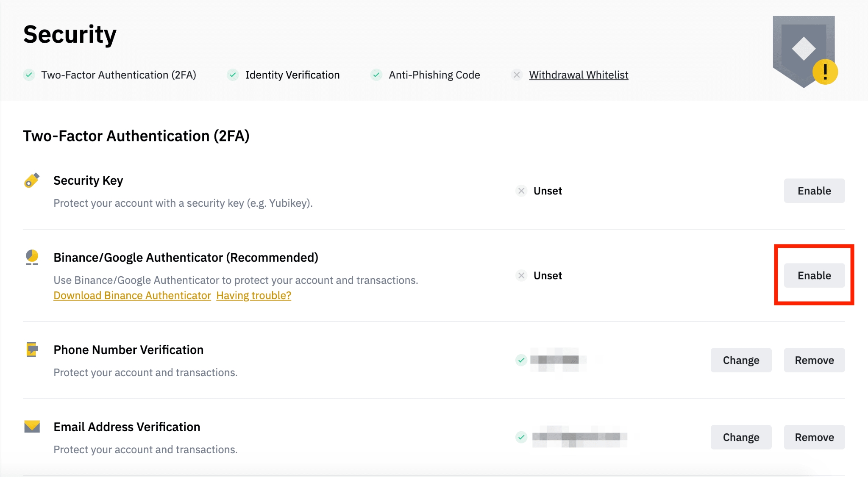Open Download Binance Authenticator link

pos(132,295)
